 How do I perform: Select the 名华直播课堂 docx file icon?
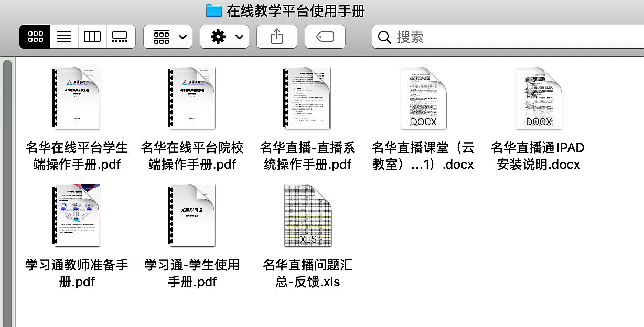[x=423, y=98]
